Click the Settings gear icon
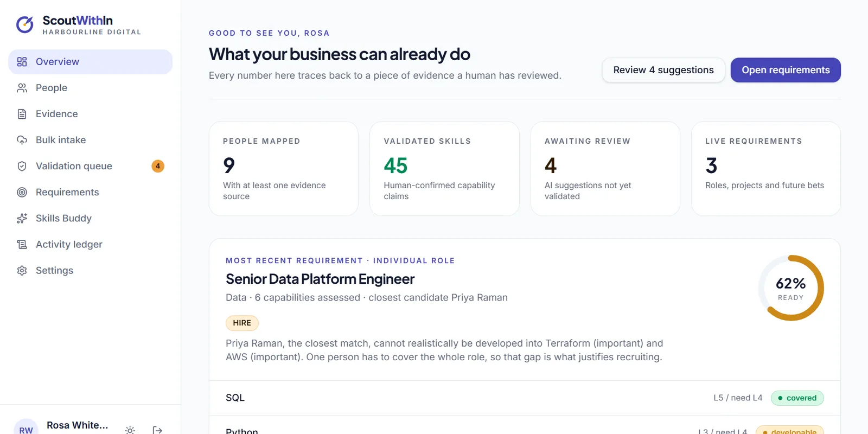 pyautogui.click(x=22, y=270)
